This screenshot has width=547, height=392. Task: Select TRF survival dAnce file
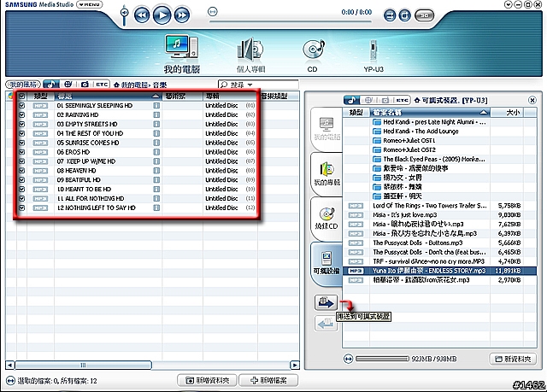click(x=439, y=261)
